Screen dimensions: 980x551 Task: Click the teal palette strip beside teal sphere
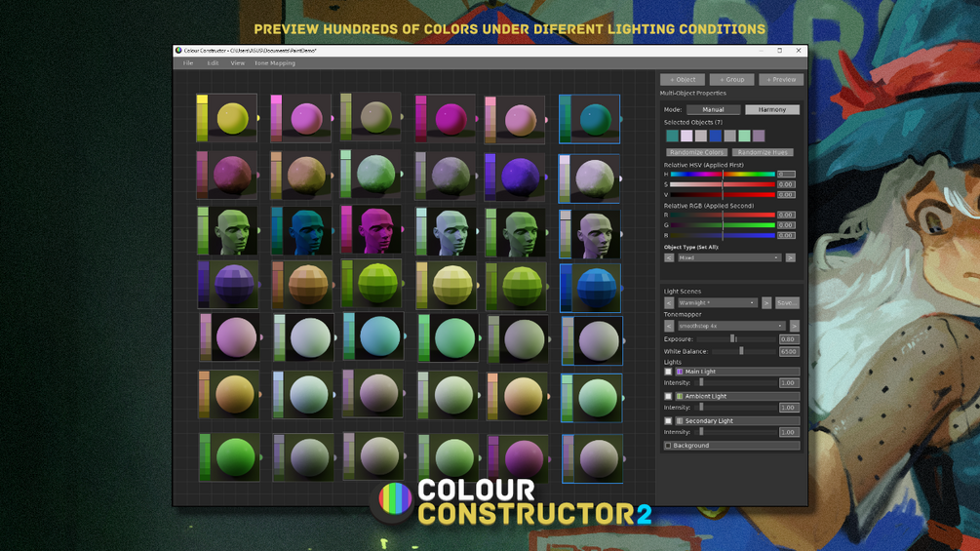[565, 119]
